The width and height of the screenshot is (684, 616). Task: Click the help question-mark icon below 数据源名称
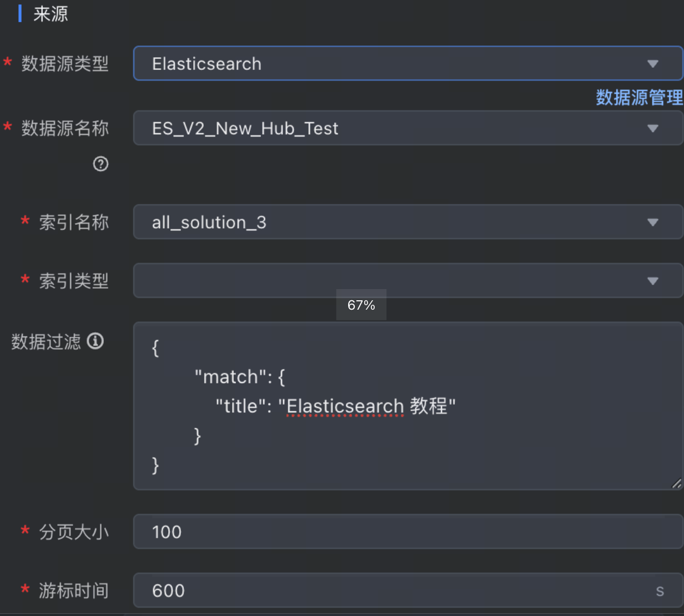point(100,164)
